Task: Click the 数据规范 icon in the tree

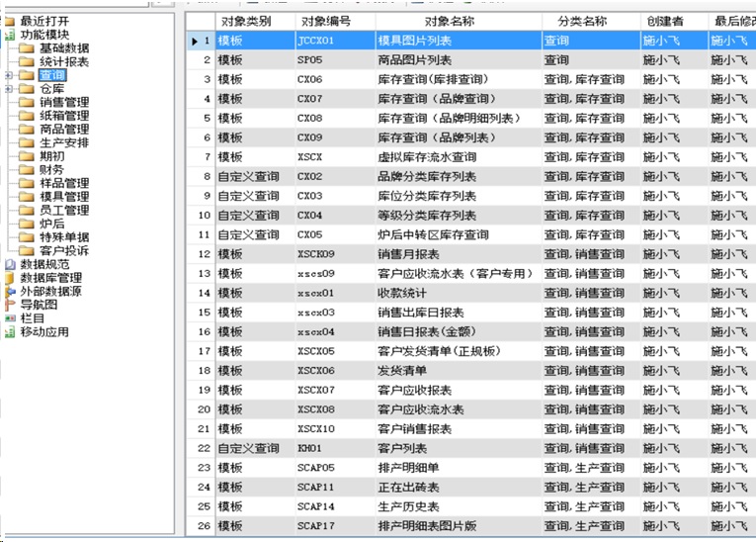Action: pos(10,265)
